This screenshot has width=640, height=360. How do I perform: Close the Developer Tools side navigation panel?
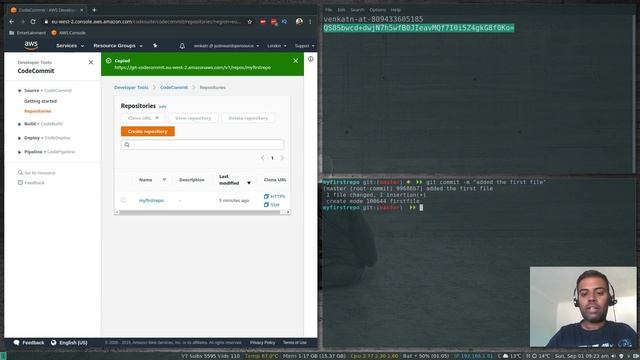pyautogui.click(x=91, y=62)
